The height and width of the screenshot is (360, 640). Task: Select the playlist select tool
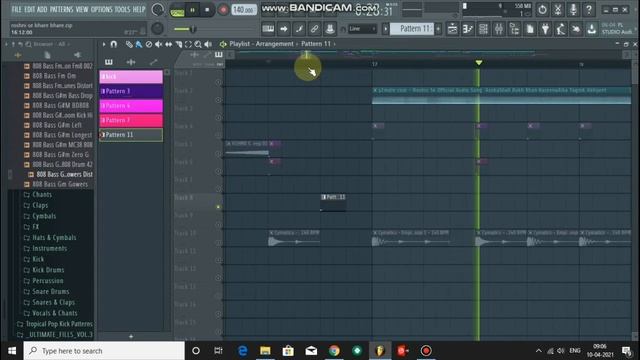pos(188,44)
